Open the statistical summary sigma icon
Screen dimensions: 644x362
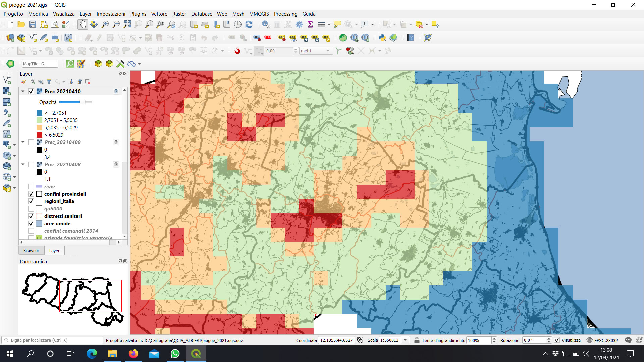coord(310,24)
